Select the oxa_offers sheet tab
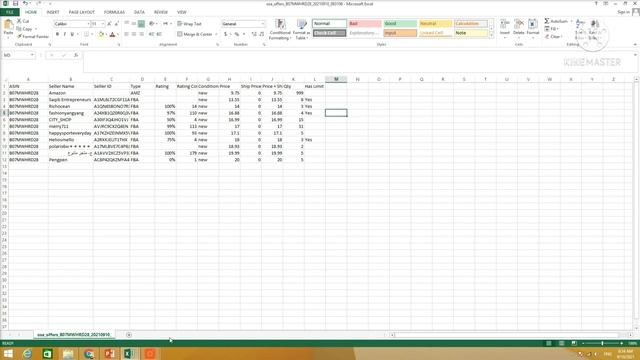This screenshot has width=640, height=360. [73, 335]
